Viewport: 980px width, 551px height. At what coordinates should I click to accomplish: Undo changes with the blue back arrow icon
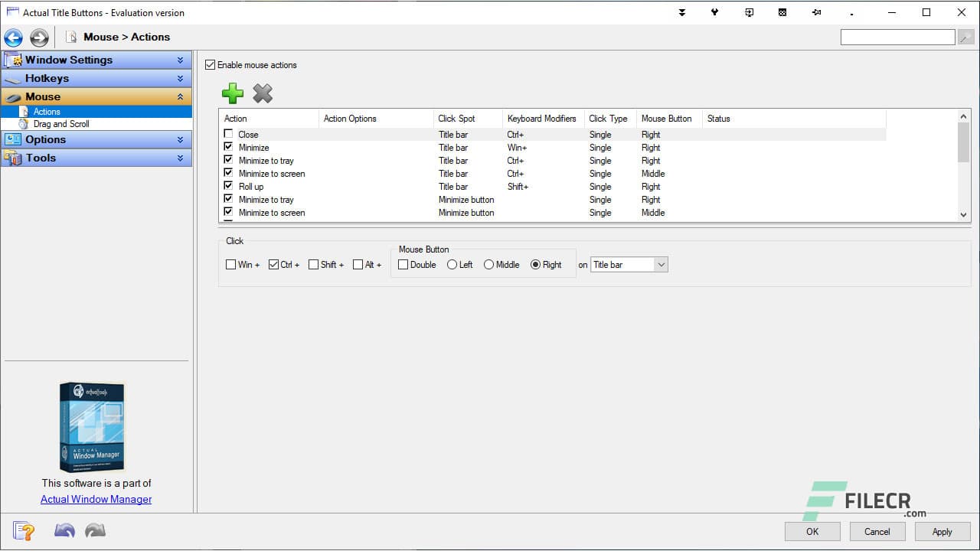click(64, 530)
